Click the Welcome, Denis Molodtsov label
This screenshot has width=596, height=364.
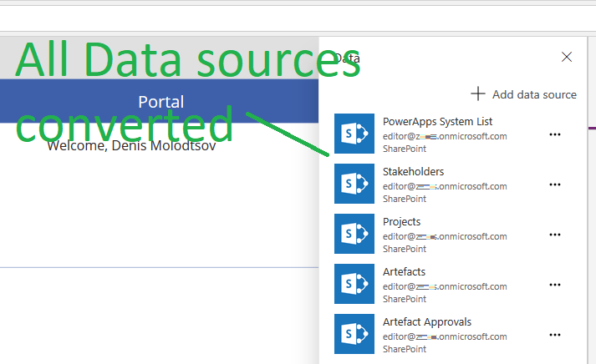coord(131,145)
